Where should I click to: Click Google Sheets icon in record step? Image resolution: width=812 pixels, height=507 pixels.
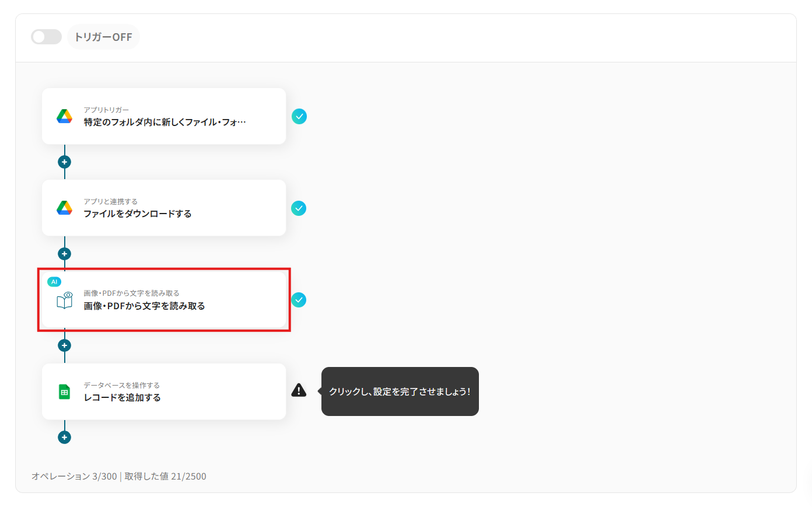coord(64,392)
